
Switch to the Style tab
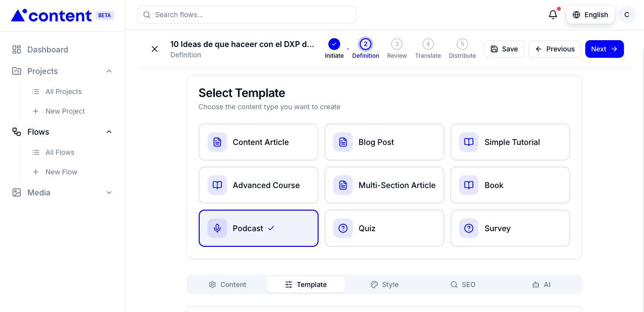pos(385,284)
